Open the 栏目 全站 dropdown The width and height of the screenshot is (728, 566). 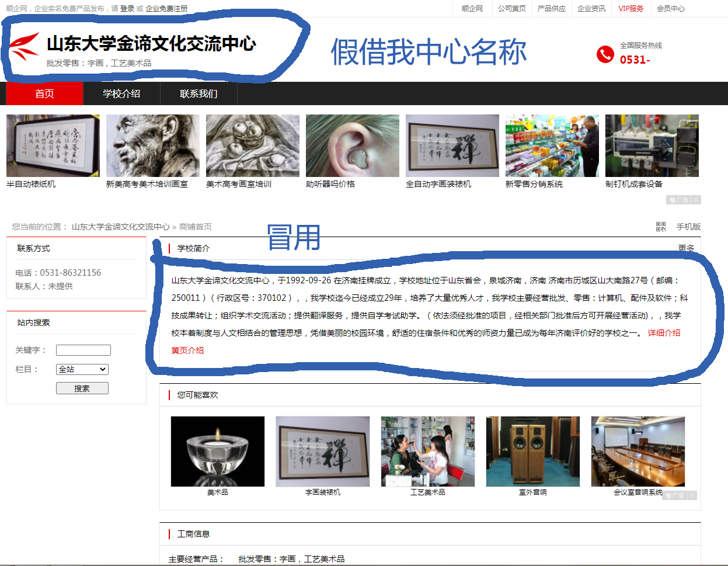(x=82, y=369)
